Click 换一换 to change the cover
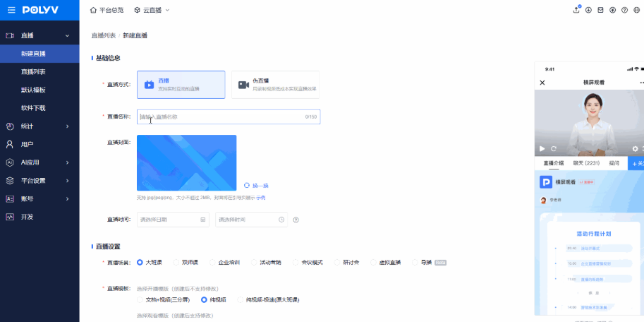The image size is (644, 322). coord(256,185)
